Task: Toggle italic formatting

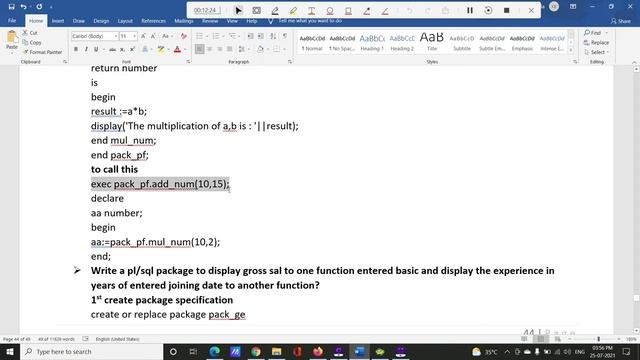Action: [86, 49]
